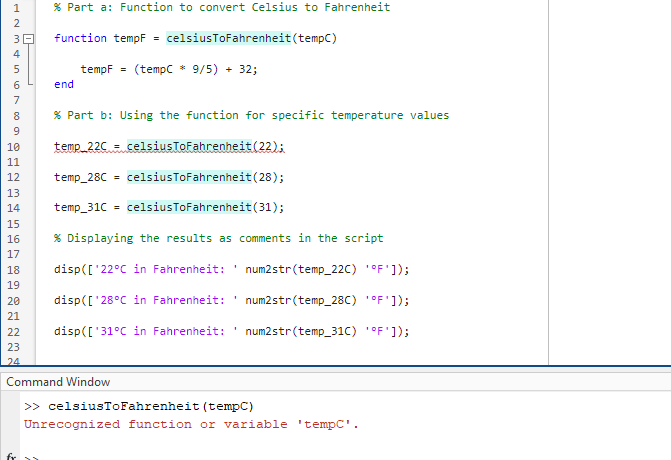The height and width of the screenshot is (460, 671).
Task: Click line number 10 in the gutter
Action: point(13,147)
